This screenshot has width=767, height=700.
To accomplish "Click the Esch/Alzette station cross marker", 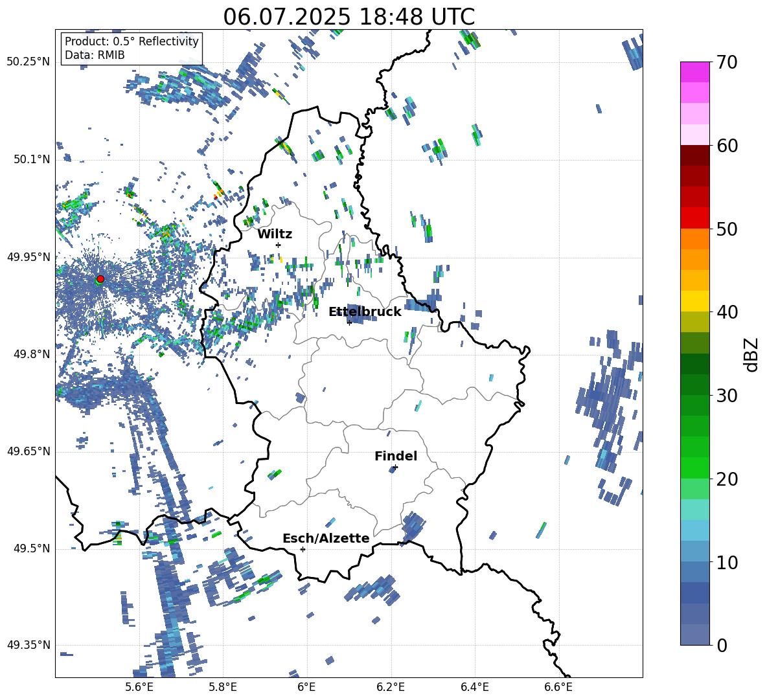I will coord(303,549).
